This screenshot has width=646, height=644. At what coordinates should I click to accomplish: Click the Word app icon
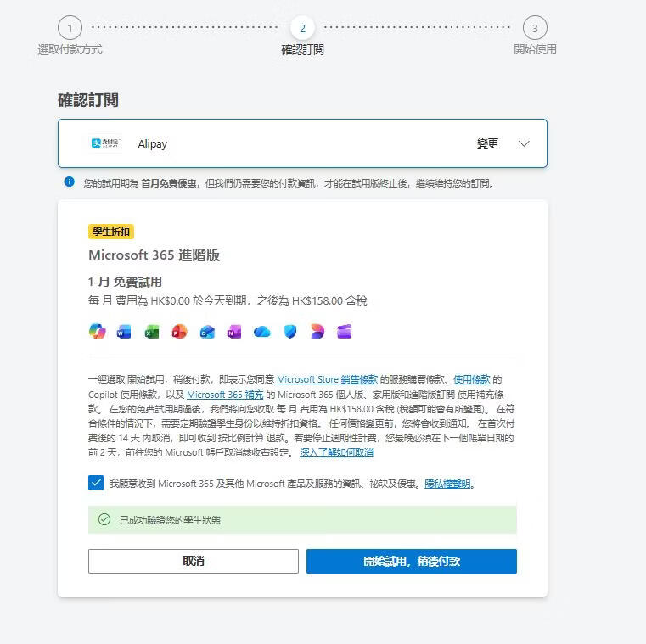pos(124,332)
